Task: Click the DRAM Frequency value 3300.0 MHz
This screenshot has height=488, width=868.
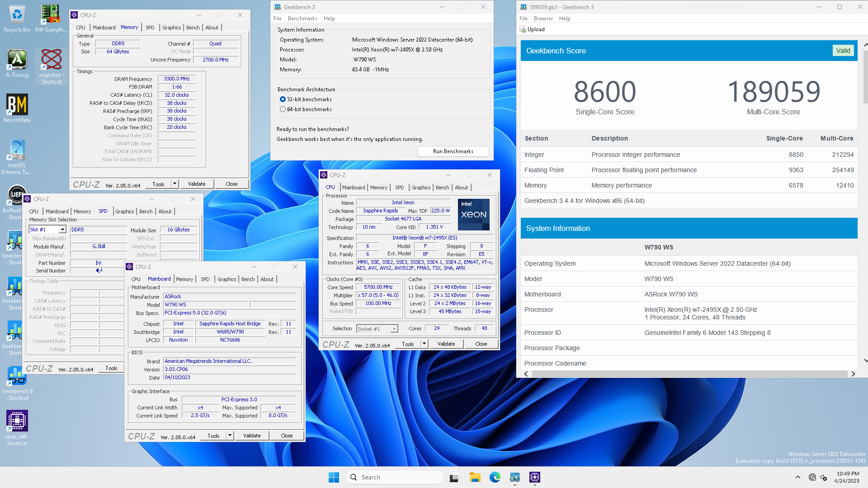Action: [177, 79]
